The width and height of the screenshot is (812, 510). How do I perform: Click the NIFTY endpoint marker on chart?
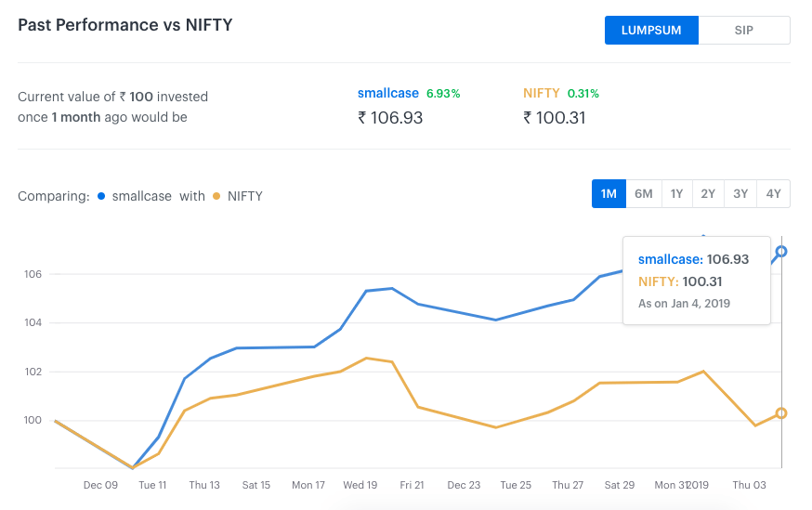781,413
